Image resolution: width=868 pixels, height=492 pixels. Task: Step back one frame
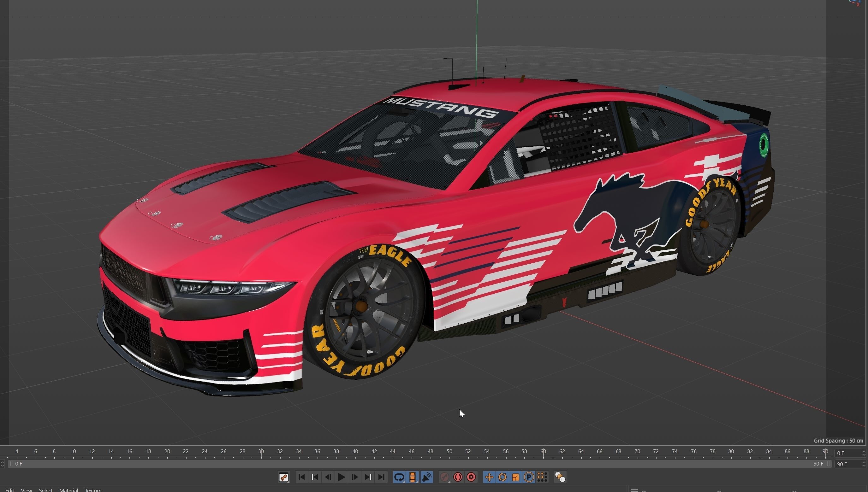pyautogui.click(x=328, y=477)
